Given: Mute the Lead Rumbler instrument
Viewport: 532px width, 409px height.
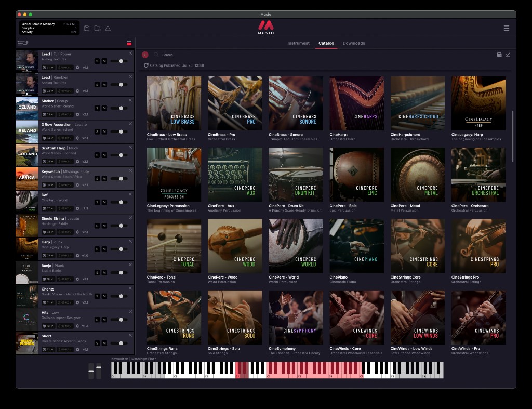Looking at the screenshot, I should coord(104,85).
